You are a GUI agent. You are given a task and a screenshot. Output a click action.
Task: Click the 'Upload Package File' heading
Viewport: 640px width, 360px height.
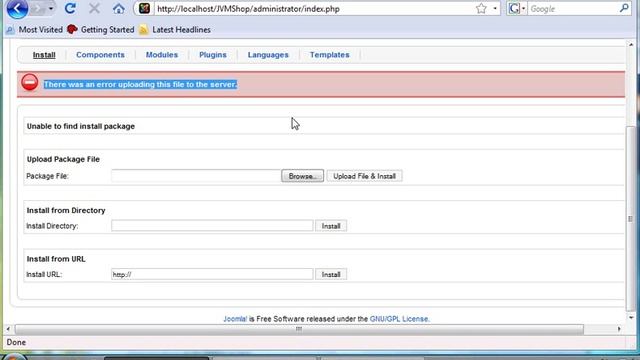point(63,159)
